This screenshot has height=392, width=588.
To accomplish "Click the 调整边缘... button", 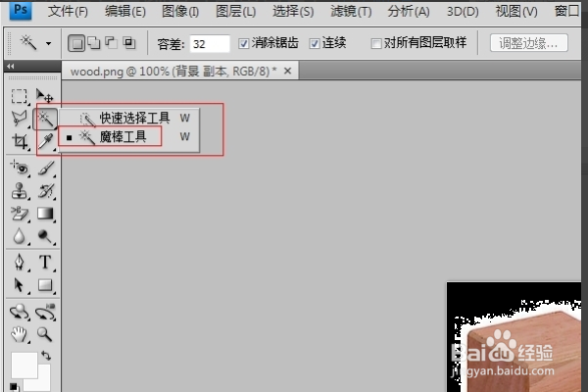I will tap(529, 43).
